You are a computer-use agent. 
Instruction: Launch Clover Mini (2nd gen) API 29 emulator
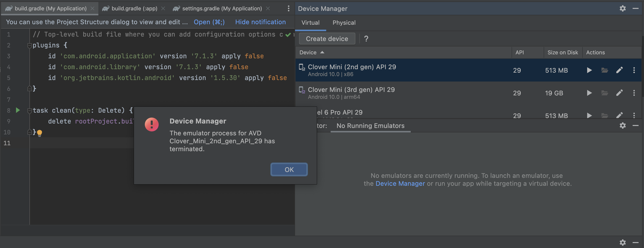tap(589, 70)
